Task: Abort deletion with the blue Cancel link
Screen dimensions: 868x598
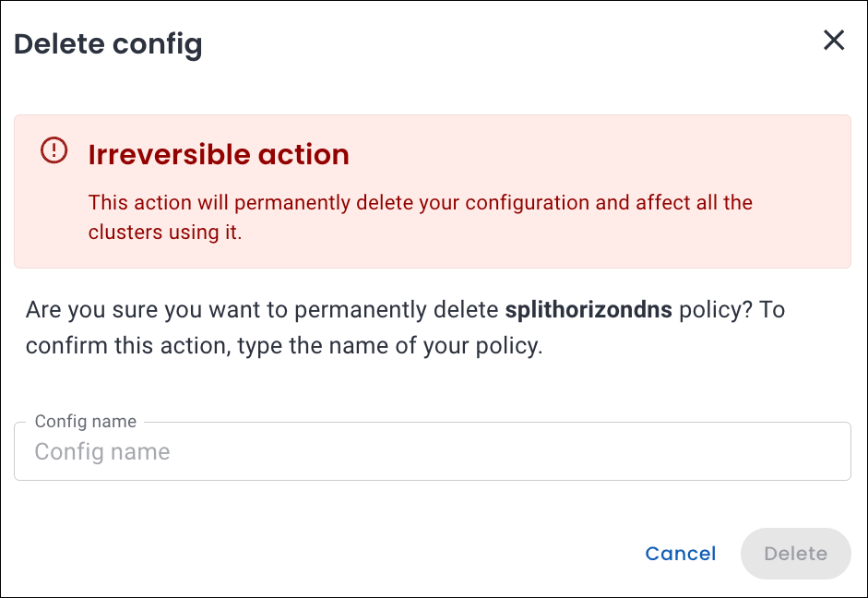Action: 680,554
